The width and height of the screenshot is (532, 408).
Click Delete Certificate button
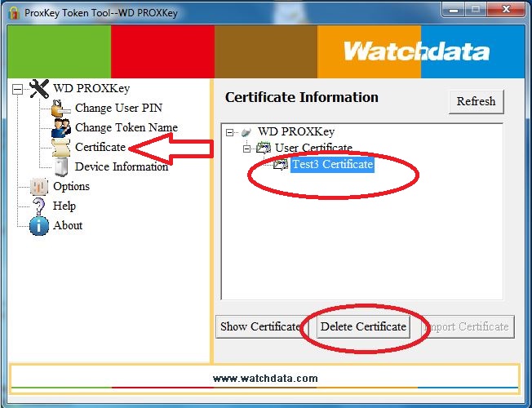click(x=363, y=327)
